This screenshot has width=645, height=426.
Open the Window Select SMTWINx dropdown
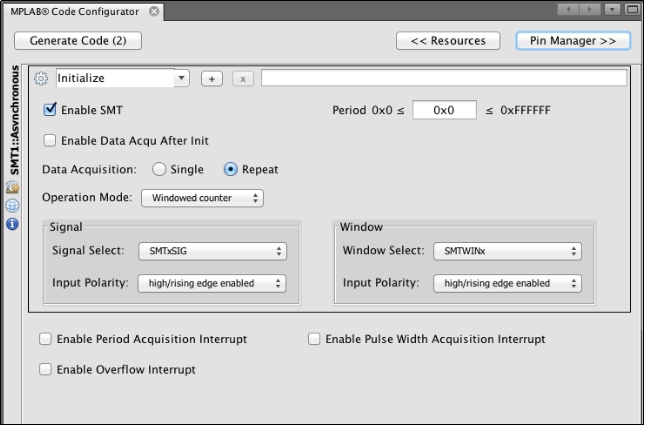(507, 251)
